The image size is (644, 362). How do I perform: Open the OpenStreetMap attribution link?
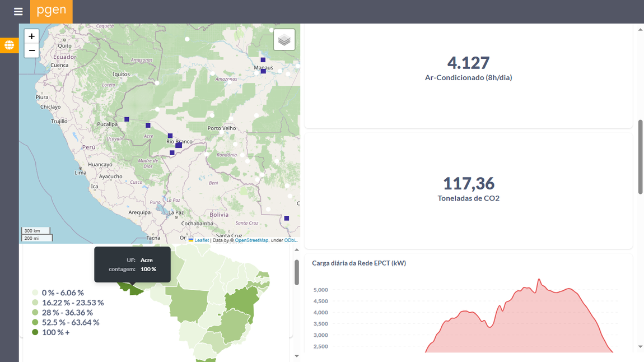(251, 240)
